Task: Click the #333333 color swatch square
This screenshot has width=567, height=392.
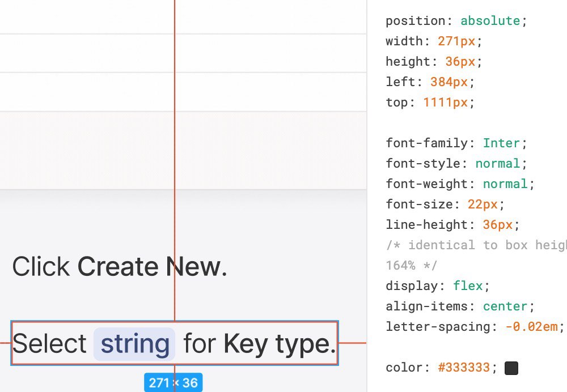Action: coord(511,368)
